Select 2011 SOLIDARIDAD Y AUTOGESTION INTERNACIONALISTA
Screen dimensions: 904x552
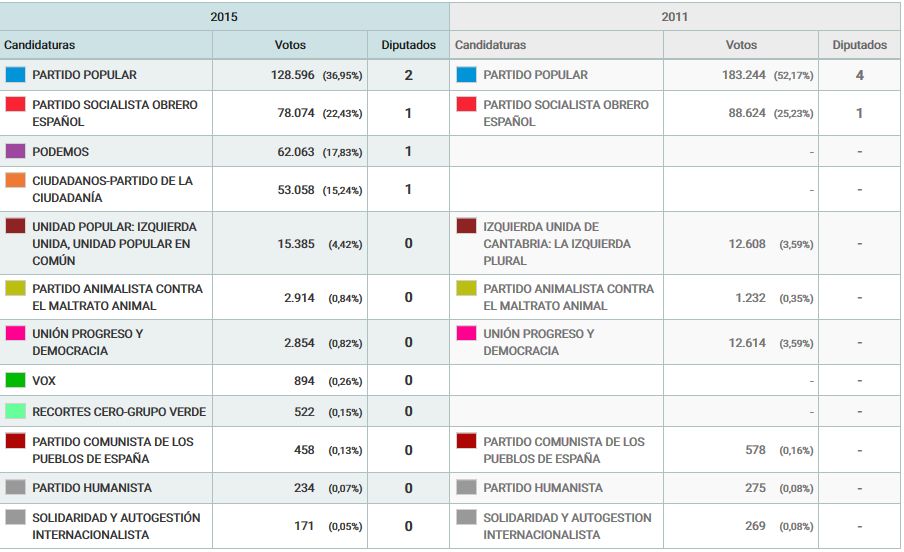tap(567, 526)
